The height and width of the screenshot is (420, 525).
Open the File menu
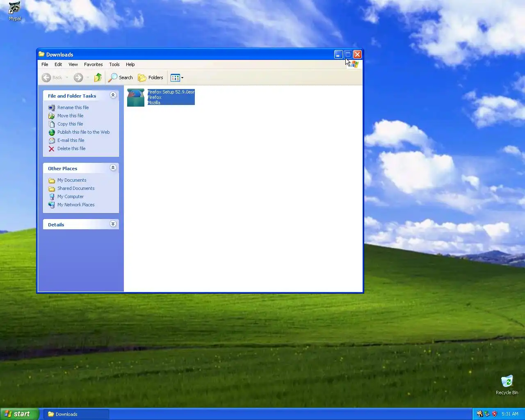[45, 64]
